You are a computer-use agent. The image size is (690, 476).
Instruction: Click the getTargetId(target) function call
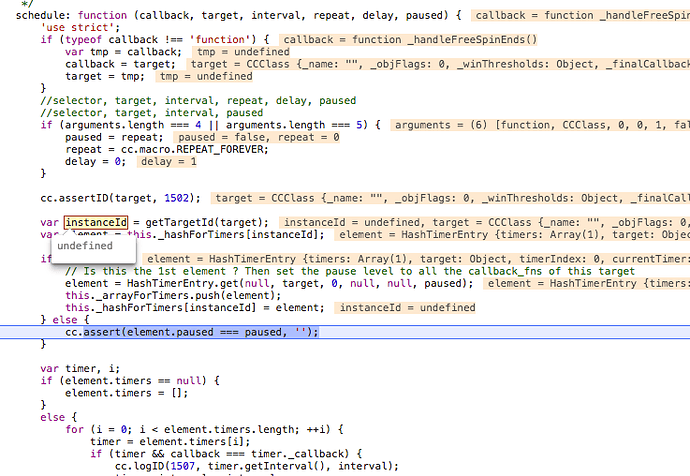tap(207, 223)
